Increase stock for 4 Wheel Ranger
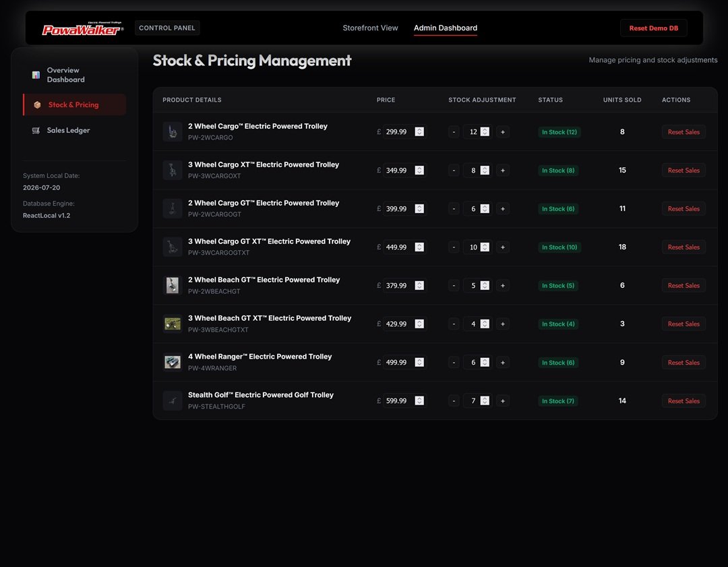Screen dimensions: 728x567 502,362
